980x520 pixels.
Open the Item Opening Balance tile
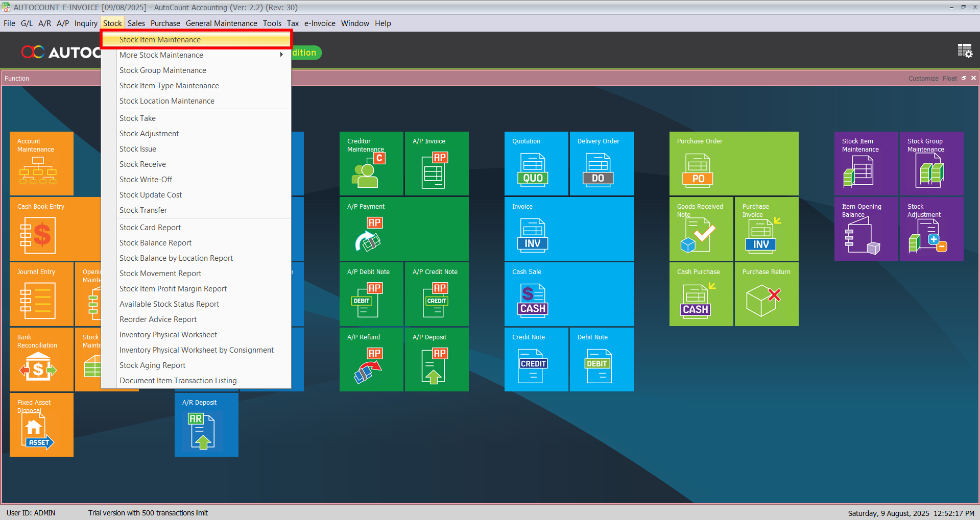point(866,229)
